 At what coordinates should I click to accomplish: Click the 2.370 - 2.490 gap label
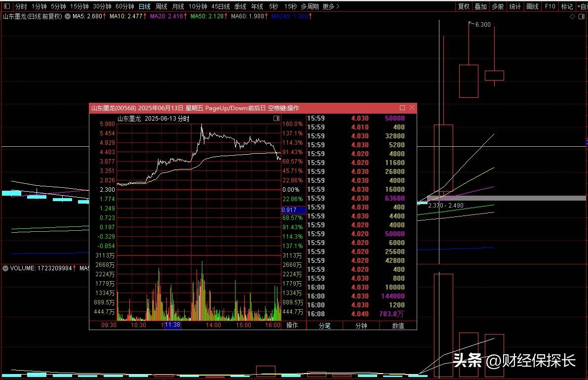(x=445, y=206)
